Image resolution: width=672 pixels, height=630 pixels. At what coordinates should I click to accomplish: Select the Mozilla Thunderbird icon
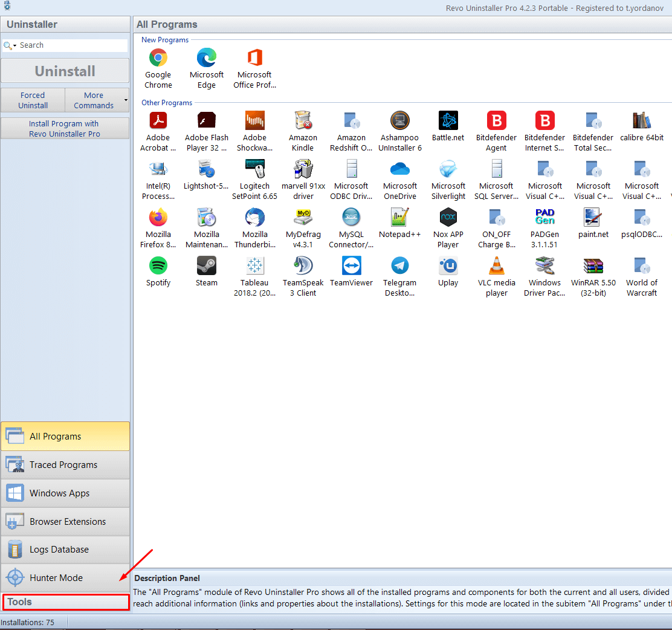click(254, 218)
